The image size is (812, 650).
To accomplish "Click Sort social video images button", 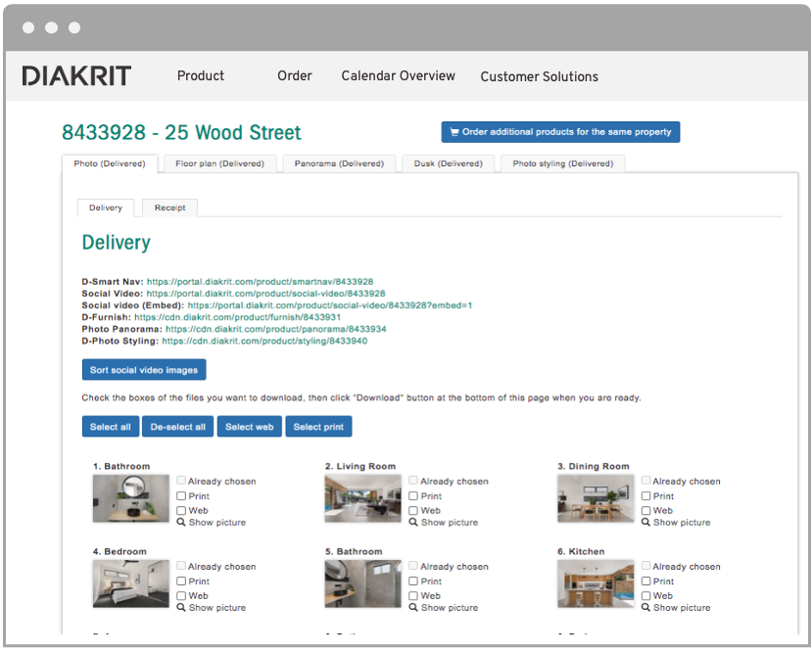I will click(144, 370).
